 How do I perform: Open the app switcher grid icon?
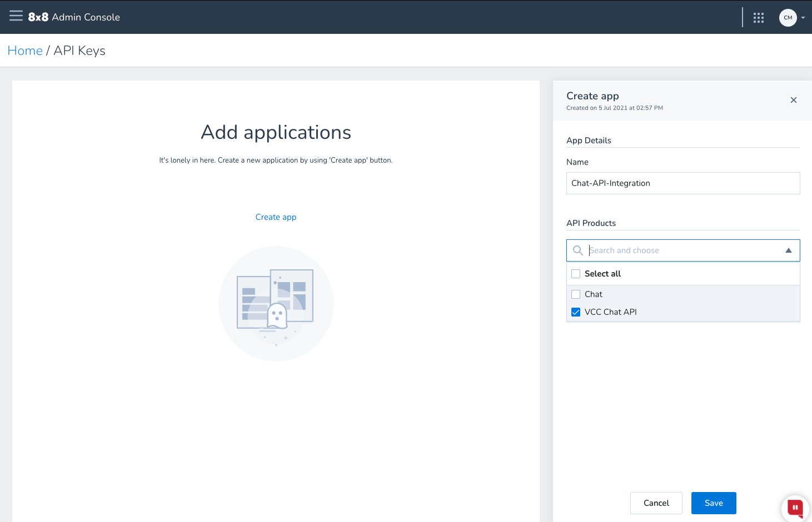coord(758,18)
